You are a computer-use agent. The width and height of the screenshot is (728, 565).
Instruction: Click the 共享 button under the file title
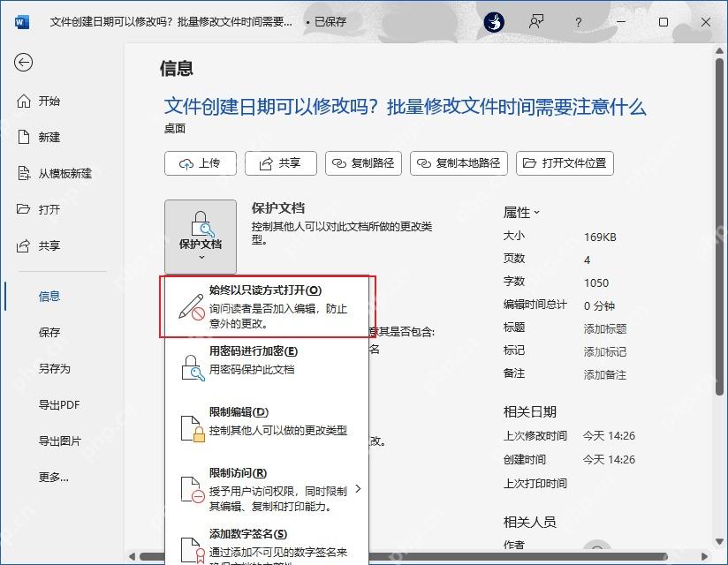[x=281, y=163]
